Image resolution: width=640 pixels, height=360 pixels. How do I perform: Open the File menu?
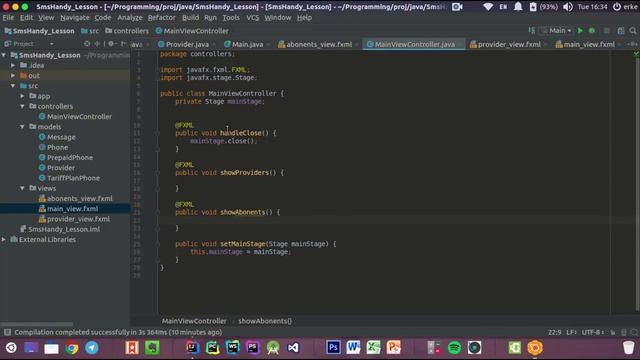[8, 18]
